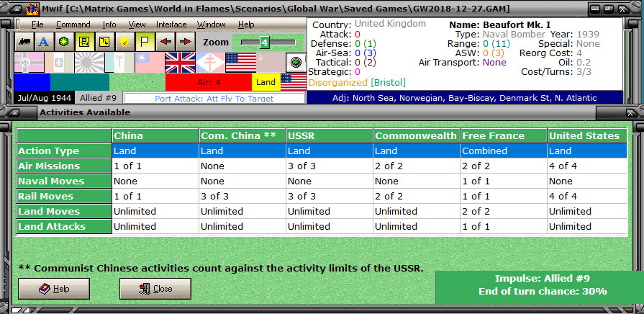This screenshot has width=644, height=314.
Task: Toggle the yellow unit counter display button
Action: point(85,42)
